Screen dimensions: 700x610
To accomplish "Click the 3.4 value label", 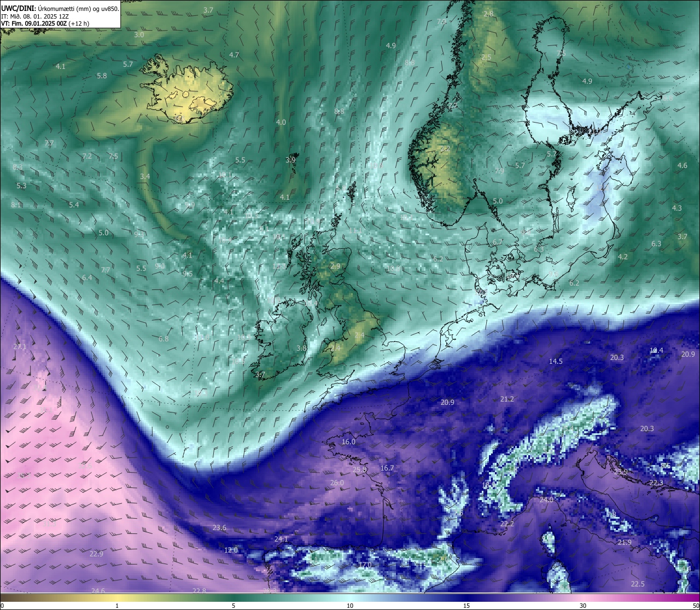I will 145,176.
